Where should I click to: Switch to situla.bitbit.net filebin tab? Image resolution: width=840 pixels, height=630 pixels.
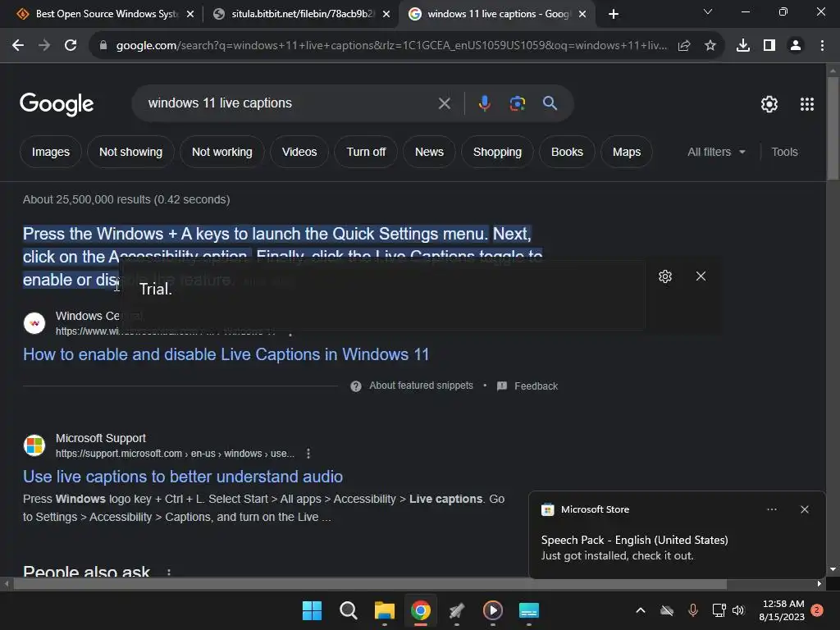point(301,14)
